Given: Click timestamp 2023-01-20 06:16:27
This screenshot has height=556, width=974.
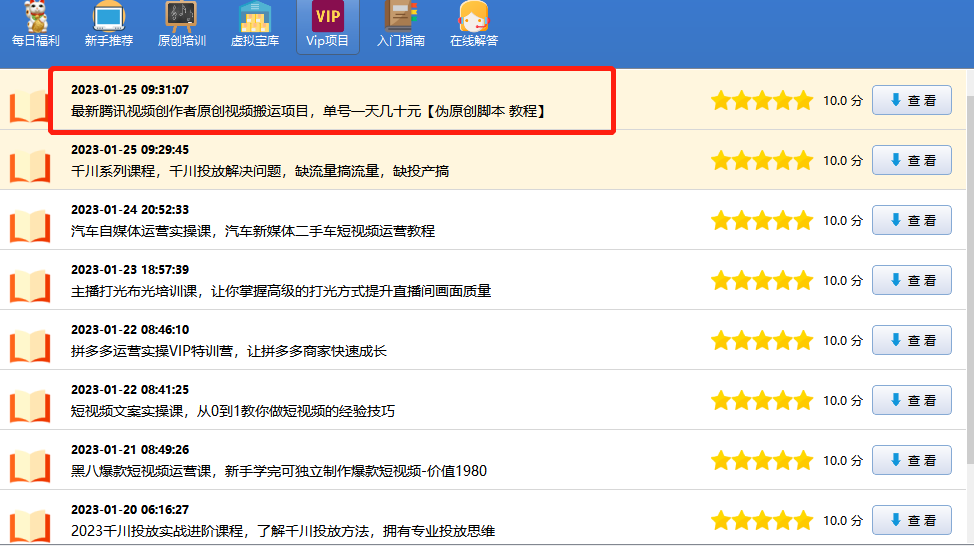Looking at the screenshot, I should click(130, 509).
